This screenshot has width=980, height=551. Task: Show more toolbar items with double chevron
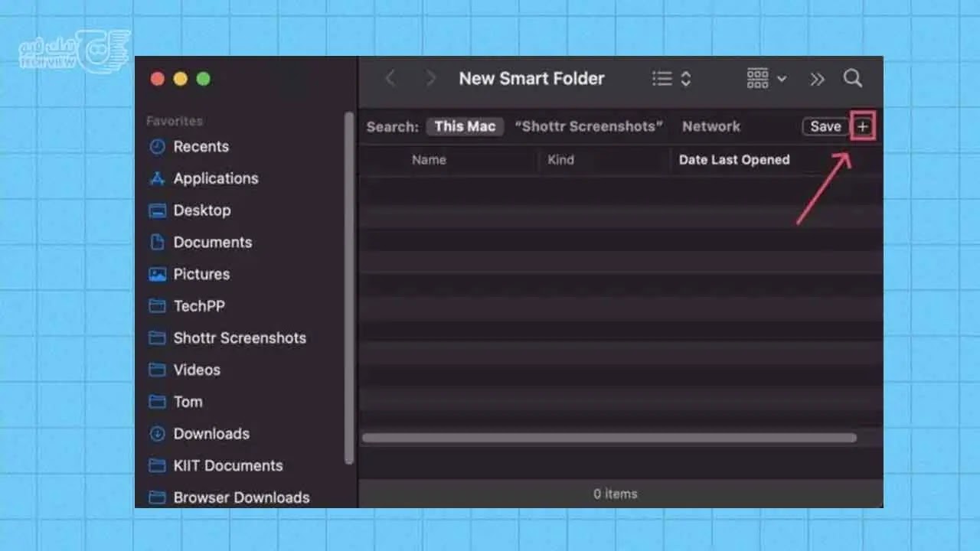click(x=817, y=79)
